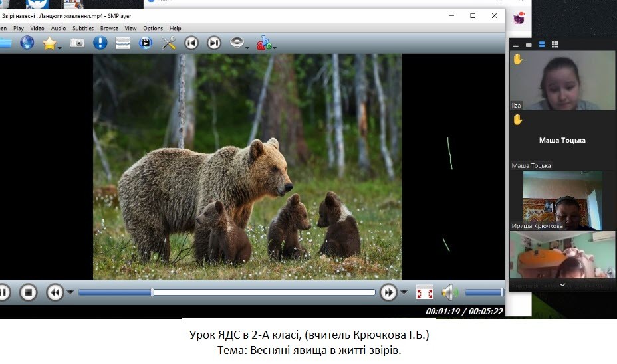This screenshot has height=364, width=617.
Task: Mute audio with the speaker icon
Action: point(449,292)
